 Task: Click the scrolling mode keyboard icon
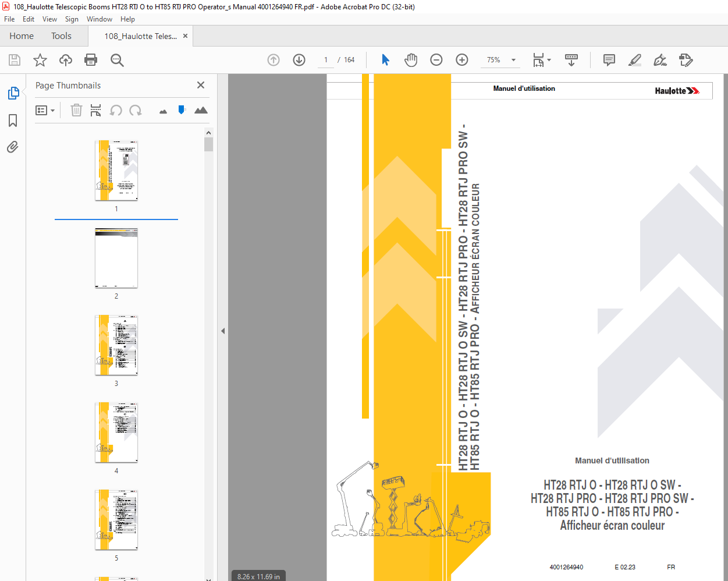coord(571,60)
